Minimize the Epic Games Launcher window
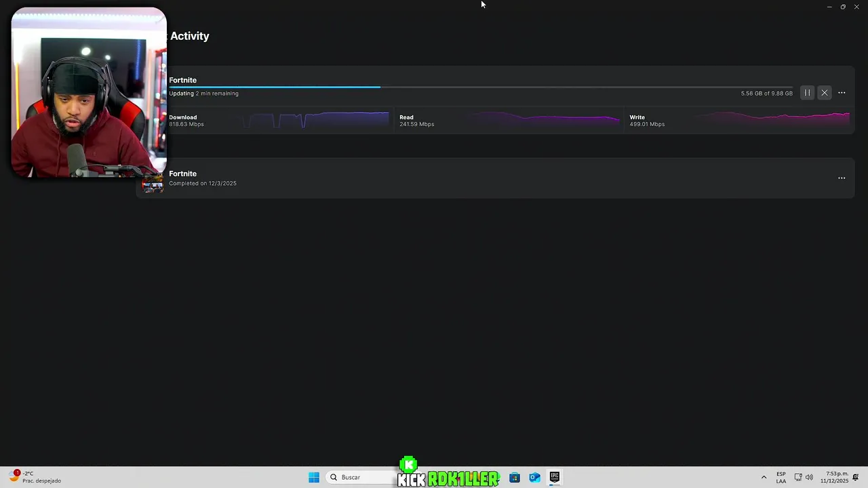 point(829,7)
